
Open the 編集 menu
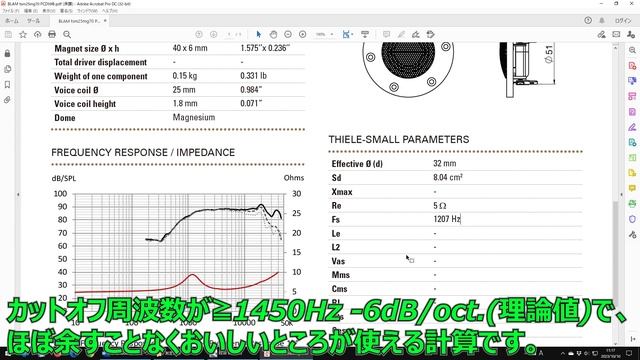click(x=30, y=11)
